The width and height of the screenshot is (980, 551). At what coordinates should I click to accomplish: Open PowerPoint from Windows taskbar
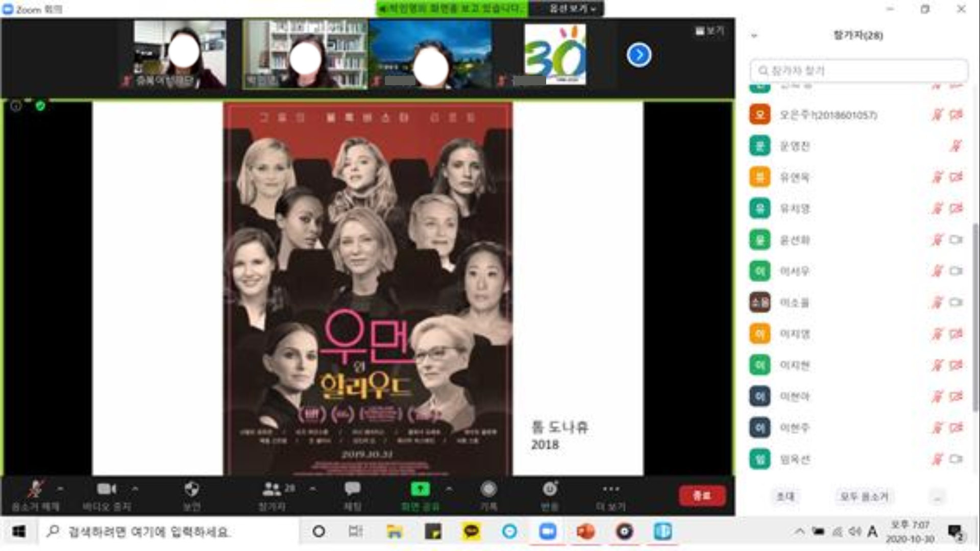click(585, 532)
